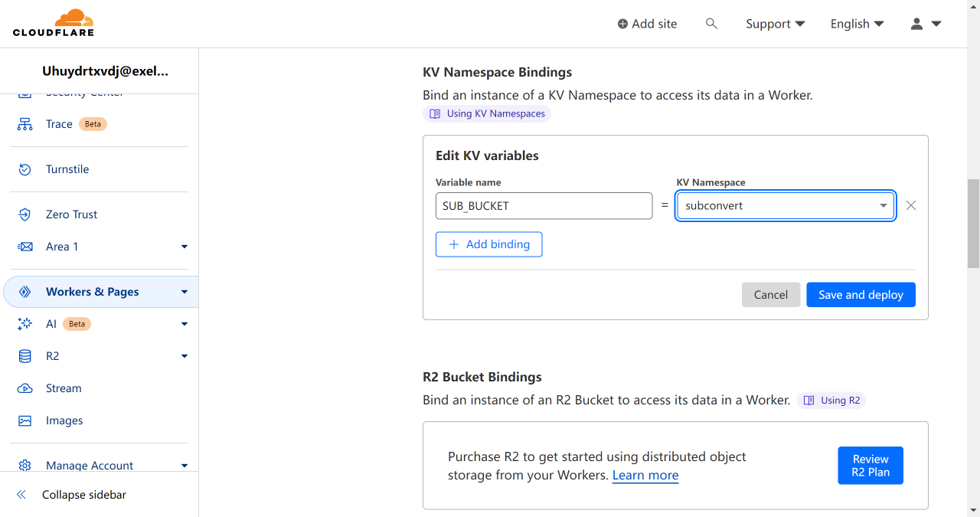The image size is (980, 517).
Task: Click Add site in the header
Action: click(647, 24)
